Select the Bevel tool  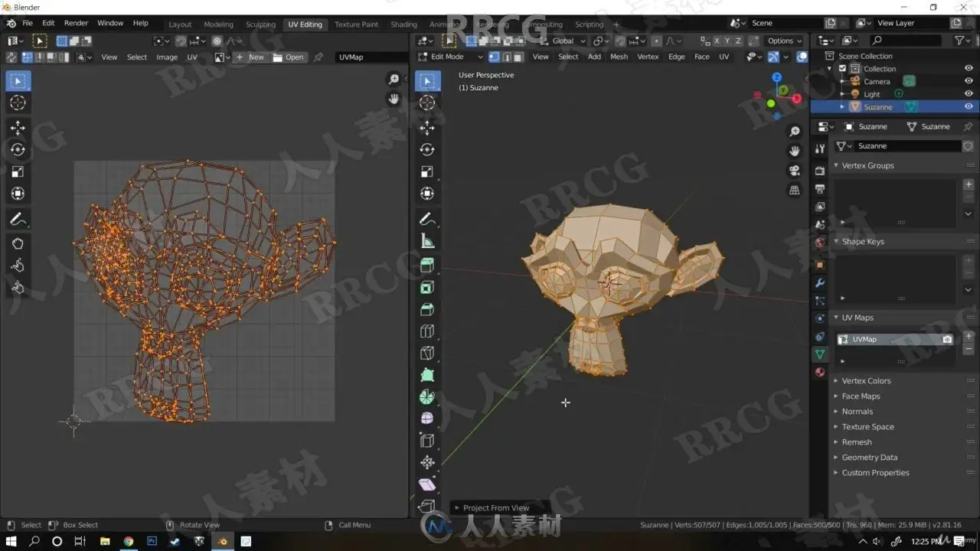coord(427,309)
